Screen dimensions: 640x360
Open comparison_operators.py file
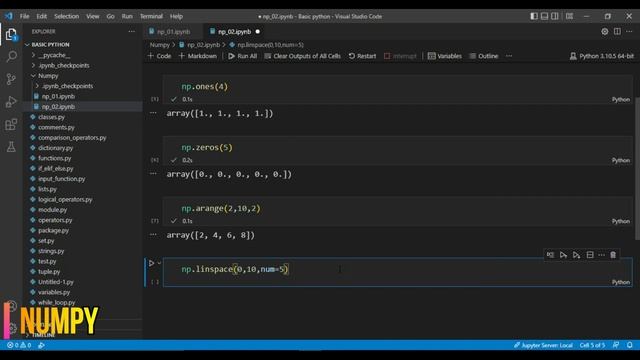point(72,138)
